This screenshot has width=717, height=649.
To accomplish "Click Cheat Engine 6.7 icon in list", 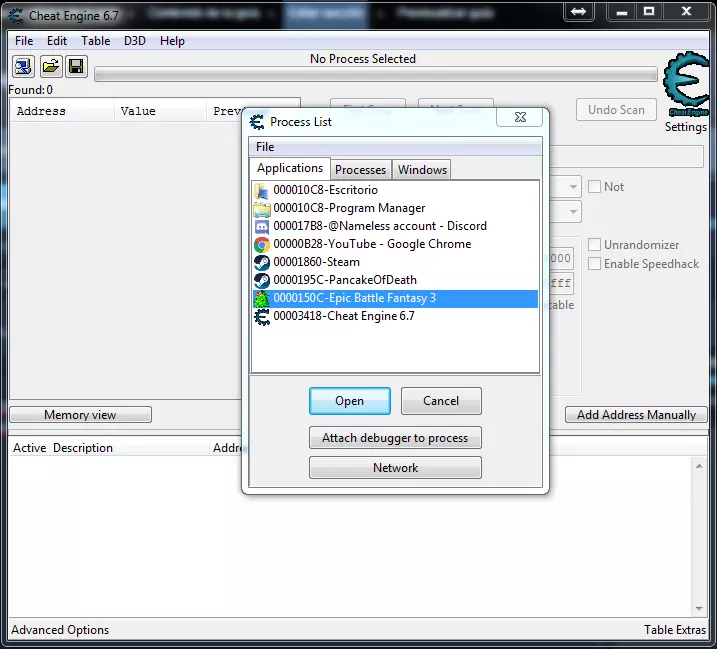I will 262,316.
